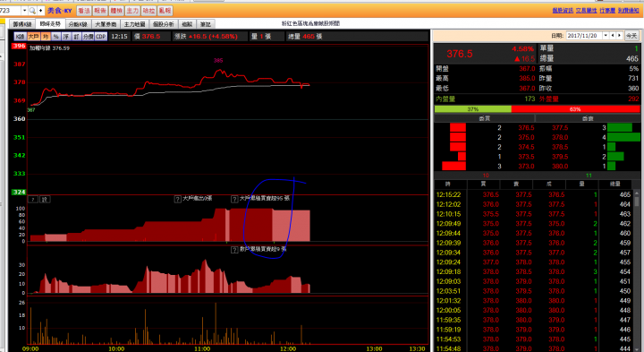Click the 美食-KY stock name
The width and height of the screenshot is (644, 352).
(x=60, y=11)
